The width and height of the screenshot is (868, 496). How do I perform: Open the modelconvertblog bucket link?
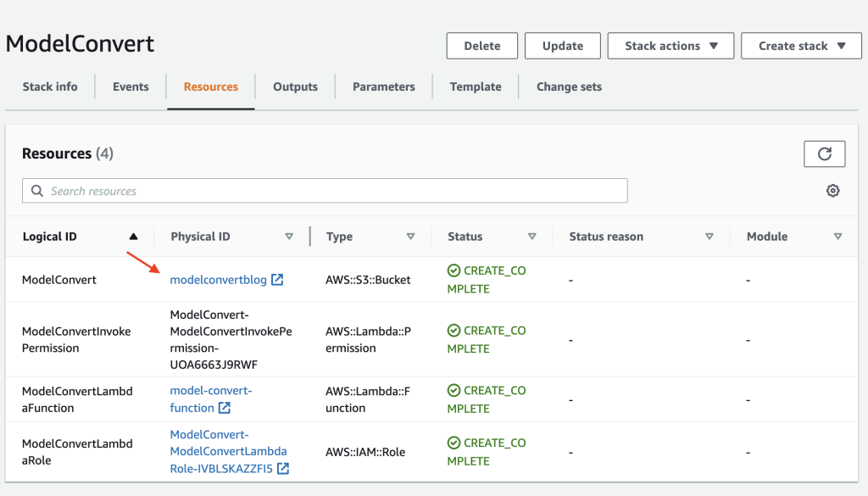[218, 280]
